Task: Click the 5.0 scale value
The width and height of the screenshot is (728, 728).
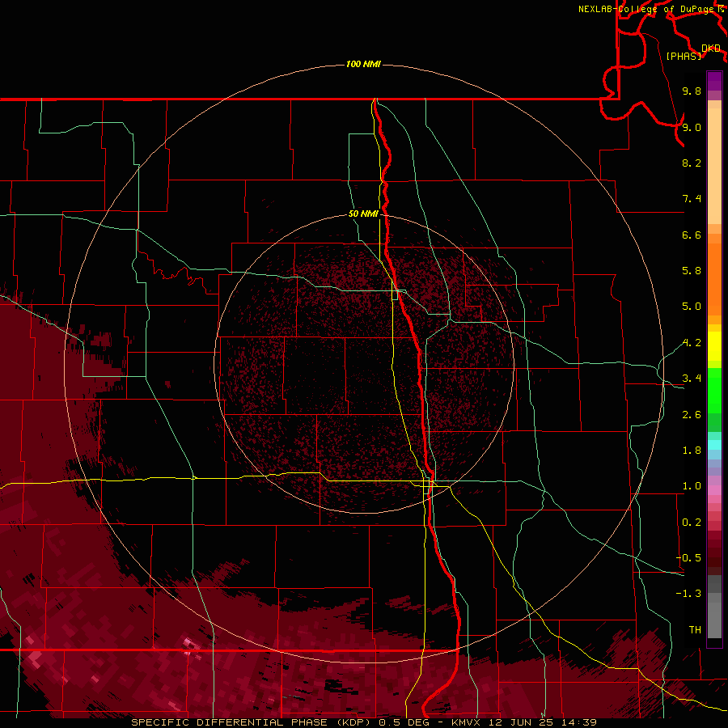Action: (692, 307)
